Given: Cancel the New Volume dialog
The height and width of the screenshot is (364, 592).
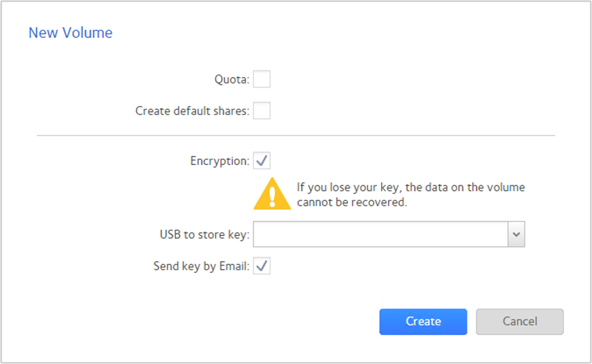Looking at the screenshot, I should 520,321.
